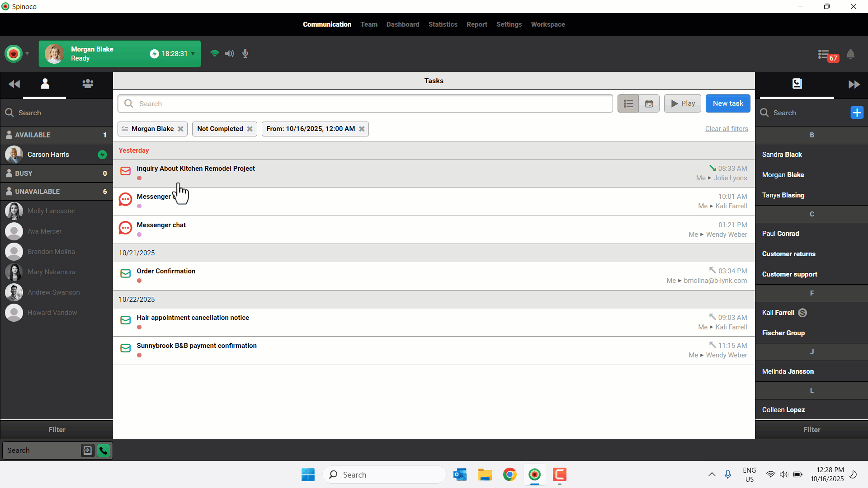Switch to the team group icon tab
Screen dimensions: 868x488
tap(88, 84)
